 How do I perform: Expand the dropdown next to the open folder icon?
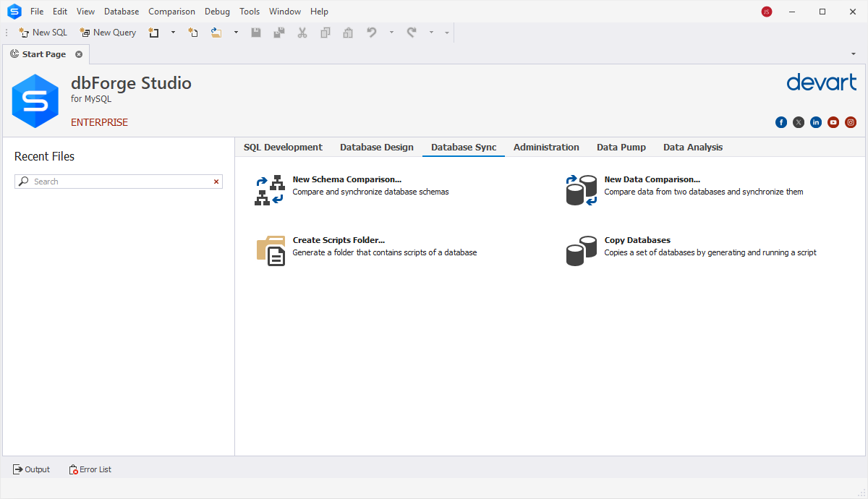click(x=236, y=33)
